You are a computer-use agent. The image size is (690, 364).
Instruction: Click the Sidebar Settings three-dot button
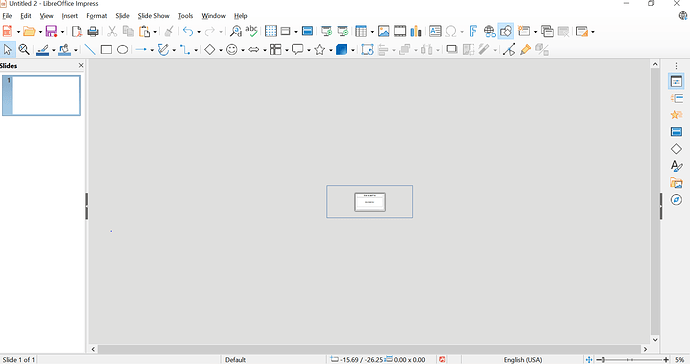676,66
